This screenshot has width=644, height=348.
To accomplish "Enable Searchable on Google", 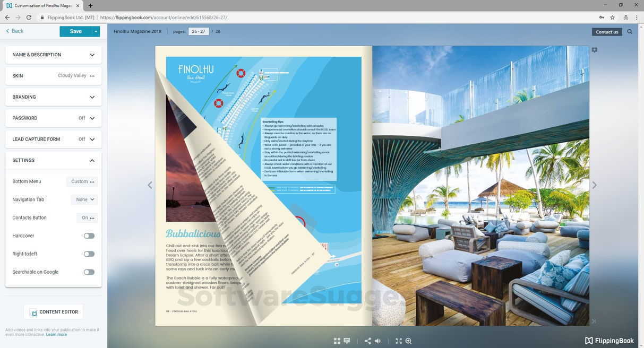I will point(88,272).
